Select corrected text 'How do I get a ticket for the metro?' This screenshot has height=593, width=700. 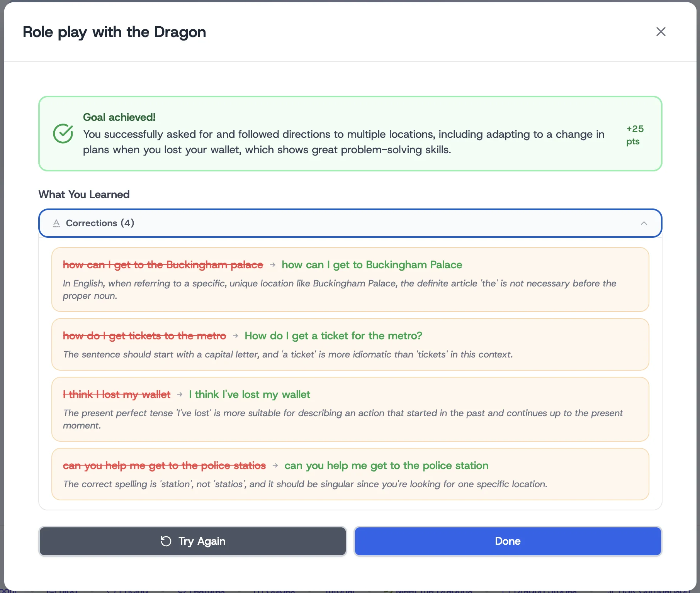pyautogui.click(x=333, y=336)
